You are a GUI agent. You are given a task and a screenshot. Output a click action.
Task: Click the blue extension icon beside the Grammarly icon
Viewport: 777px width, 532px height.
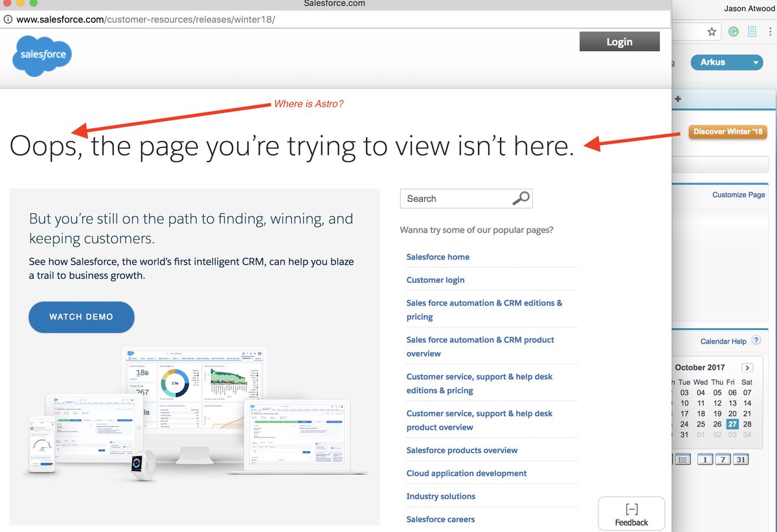[752, 31]
